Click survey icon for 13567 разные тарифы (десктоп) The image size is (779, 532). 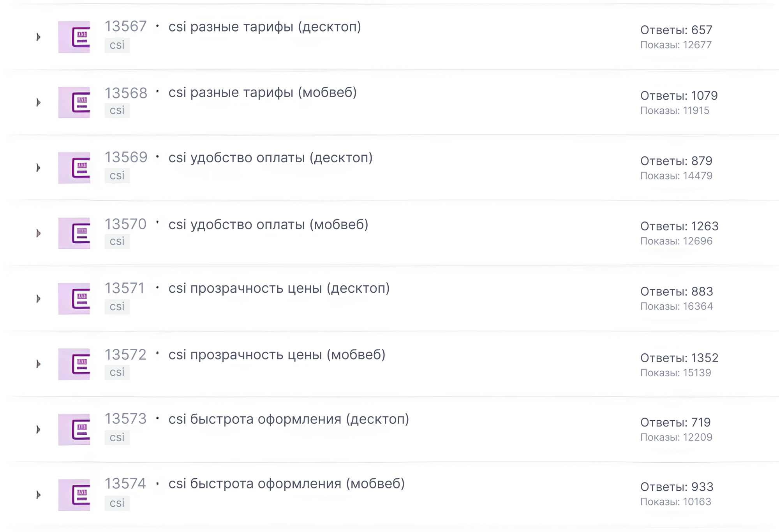[x=74, y=37]
